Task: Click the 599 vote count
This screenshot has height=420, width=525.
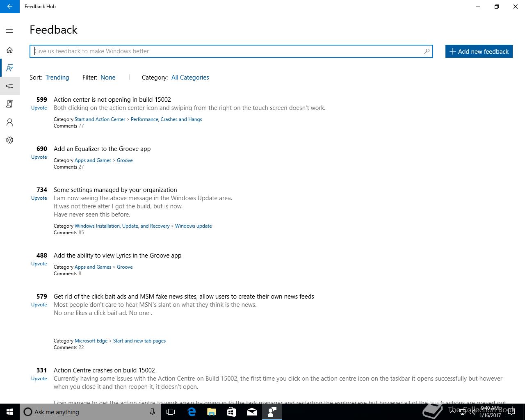Action: [x=42, y=100]
